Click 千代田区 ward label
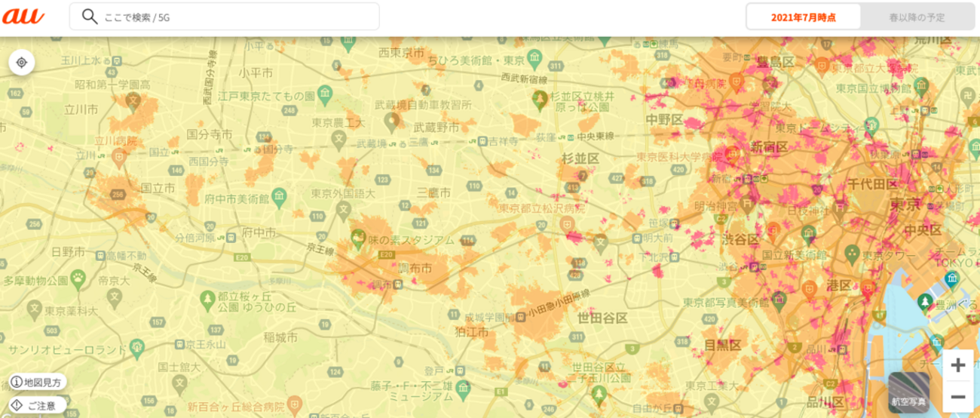Image resolution: width=980 pixels, height=418 pixels. 872,184
